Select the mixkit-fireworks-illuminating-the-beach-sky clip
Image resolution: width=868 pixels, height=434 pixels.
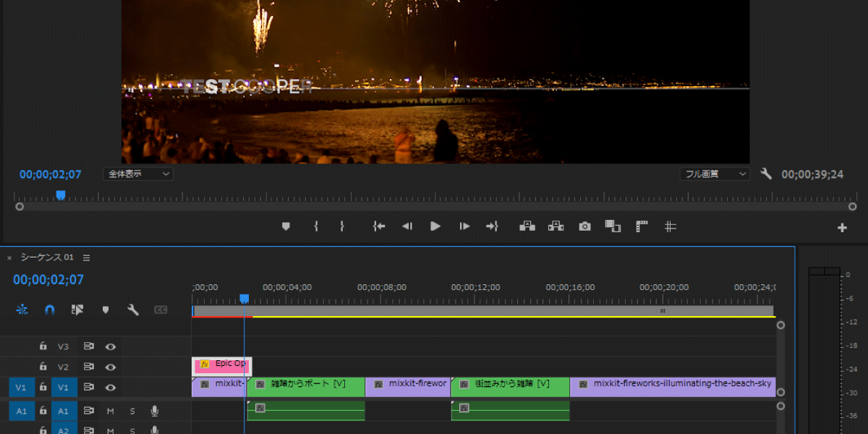click(x=673, y=387)
